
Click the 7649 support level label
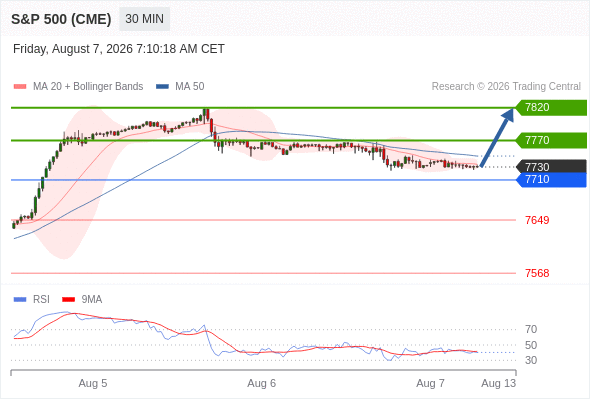coord(537,220)
